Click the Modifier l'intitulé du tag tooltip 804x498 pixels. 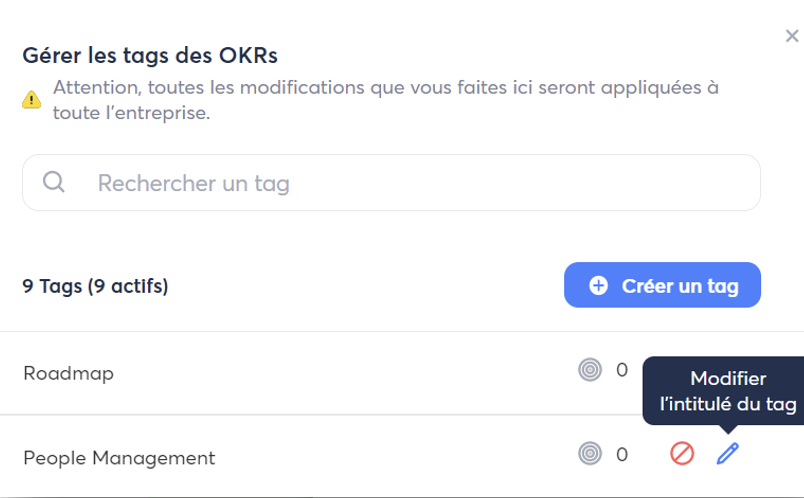pyautogui.click(x=727, y=391)
